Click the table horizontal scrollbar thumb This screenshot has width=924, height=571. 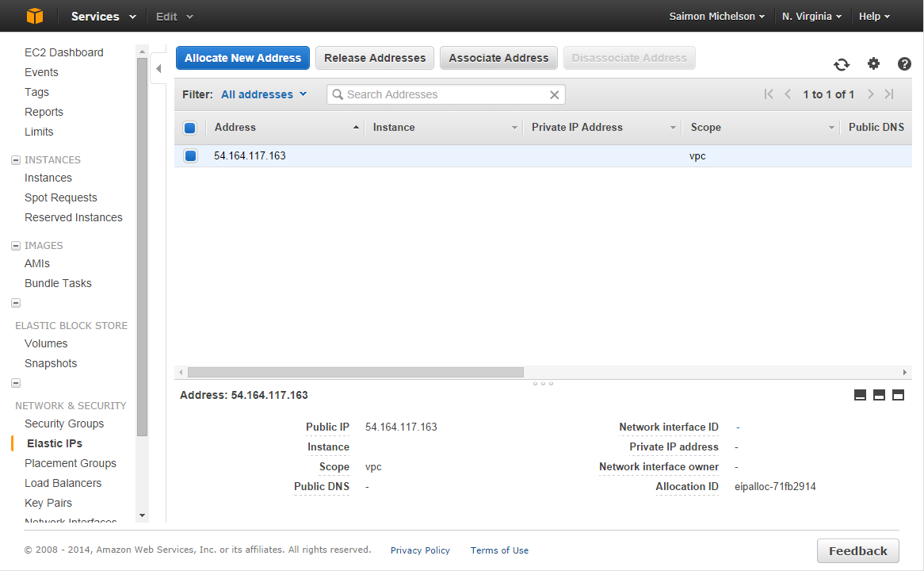[355, 373]
